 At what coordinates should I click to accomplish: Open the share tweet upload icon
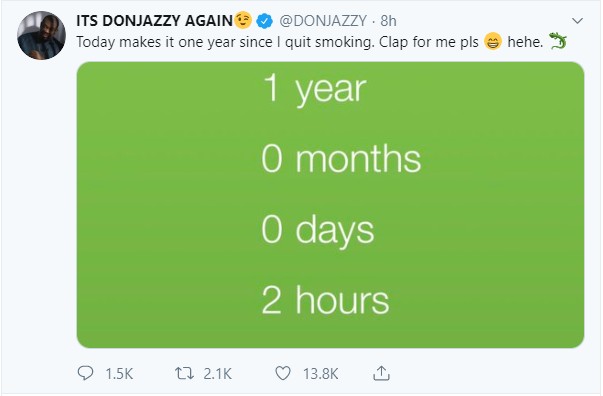[x=381, y=373]
